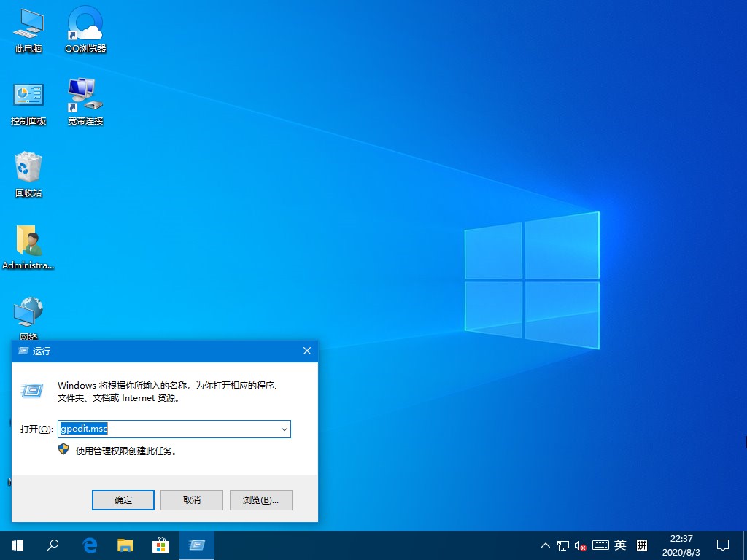
Task: Expand the Run dialog history dropdown
Action: tap(284, 429)
